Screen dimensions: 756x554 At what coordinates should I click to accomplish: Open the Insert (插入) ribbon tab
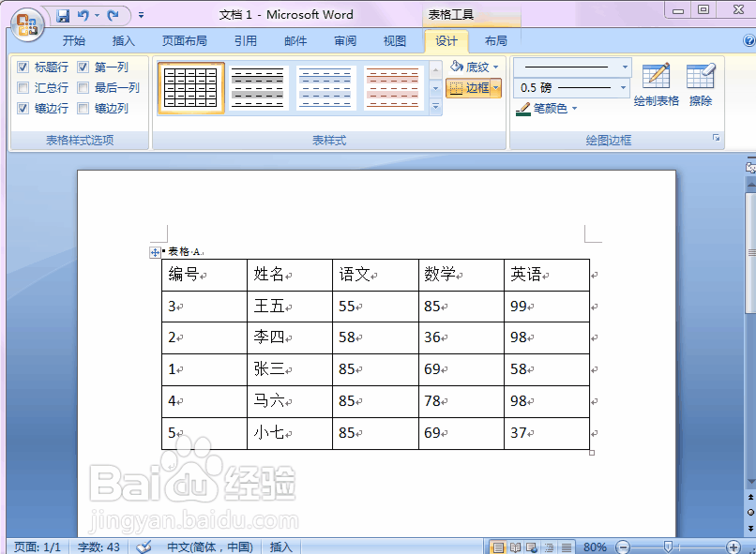pyautogui.click(x=123, y=40)
